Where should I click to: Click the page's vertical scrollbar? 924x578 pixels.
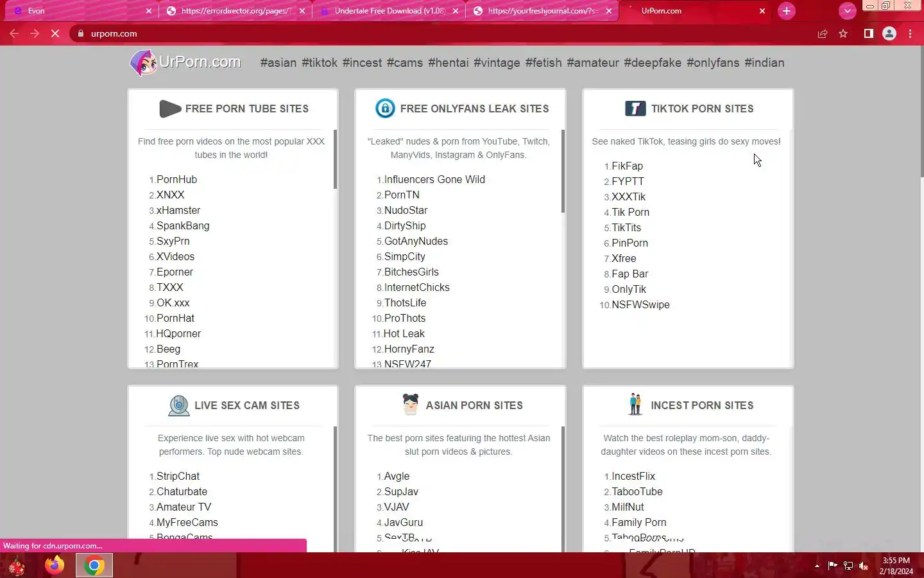(x=921, y=112)
